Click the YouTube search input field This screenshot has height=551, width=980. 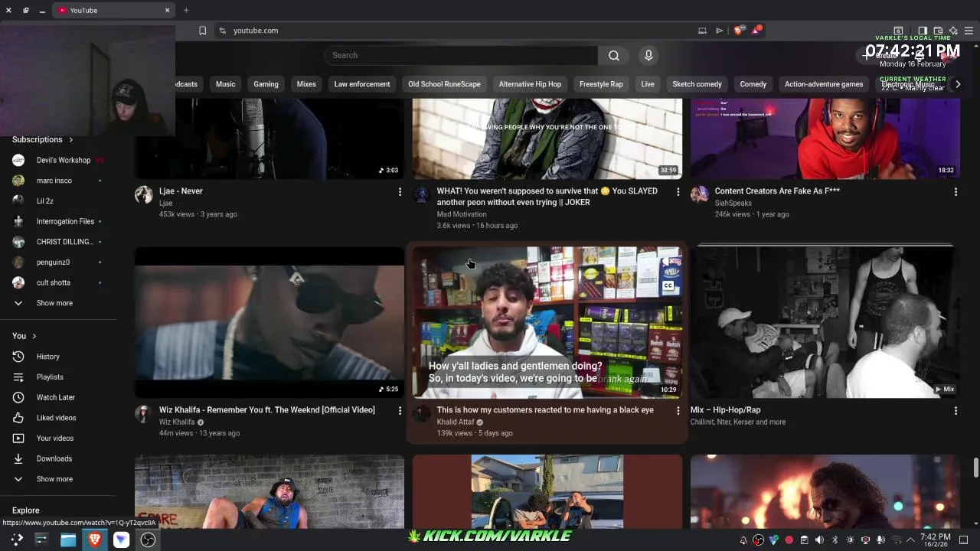(461, 55)
